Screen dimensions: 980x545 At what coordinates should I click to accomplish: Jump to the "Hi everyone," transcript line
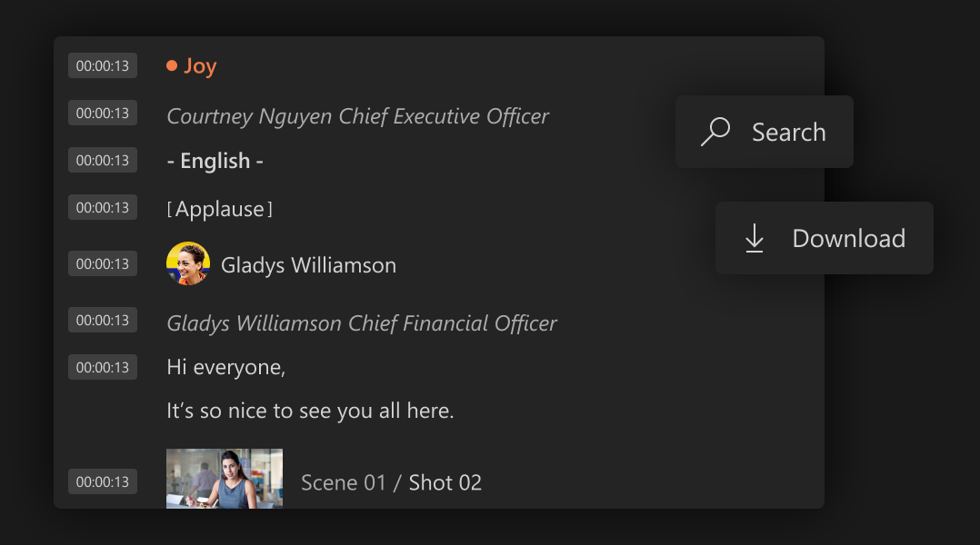(226, 367)
